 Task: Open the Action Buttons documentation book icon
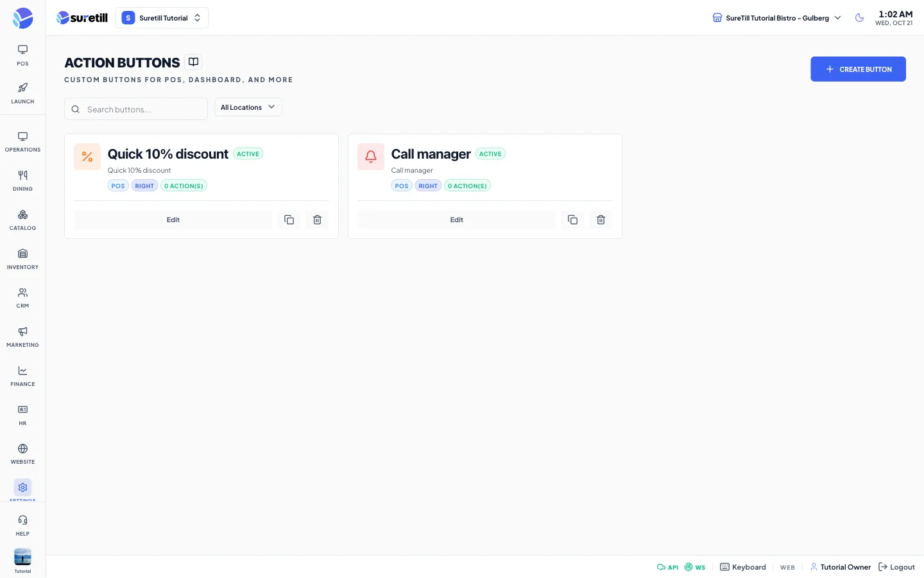click(x=193, y=62)
